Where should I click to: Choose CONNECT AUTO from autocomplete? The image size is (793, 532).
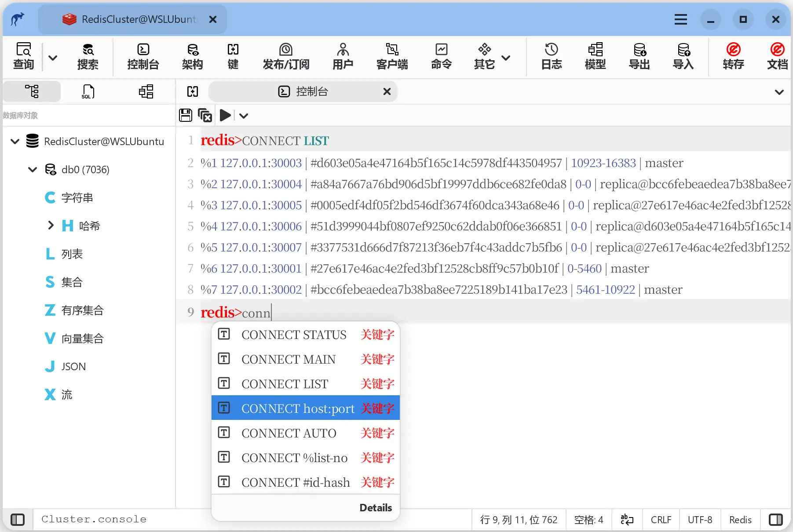pyautogui.click(x=306, y=433)
